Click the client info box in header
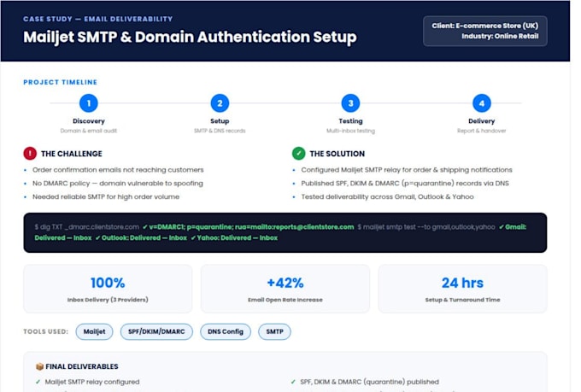 [x=485, y=31]
